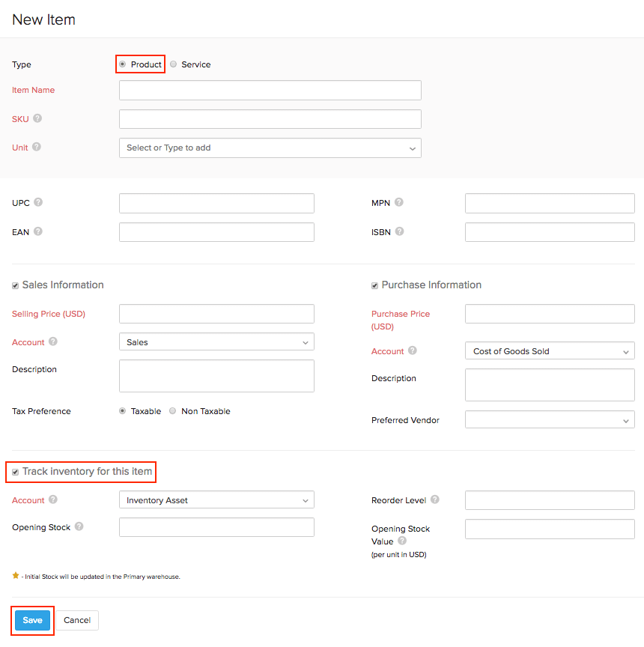The height and width of the screenshot is (647, 644).
Task: Open the Unit selection dropdown
Action: (x=270, y=148)
